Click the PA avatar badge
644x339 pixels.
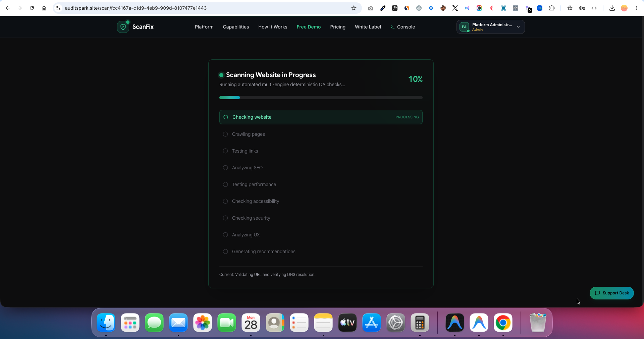[x=464, y=27]
